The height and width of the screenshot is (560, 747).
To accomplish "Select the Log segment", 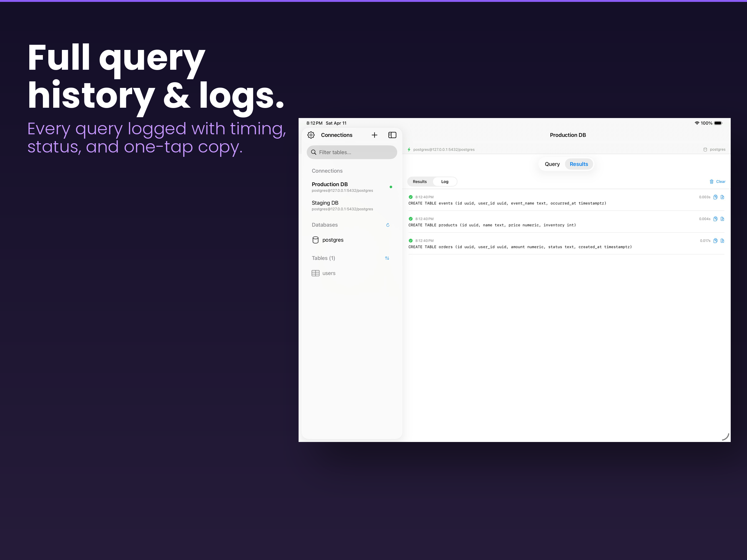I will click(445, 182).
